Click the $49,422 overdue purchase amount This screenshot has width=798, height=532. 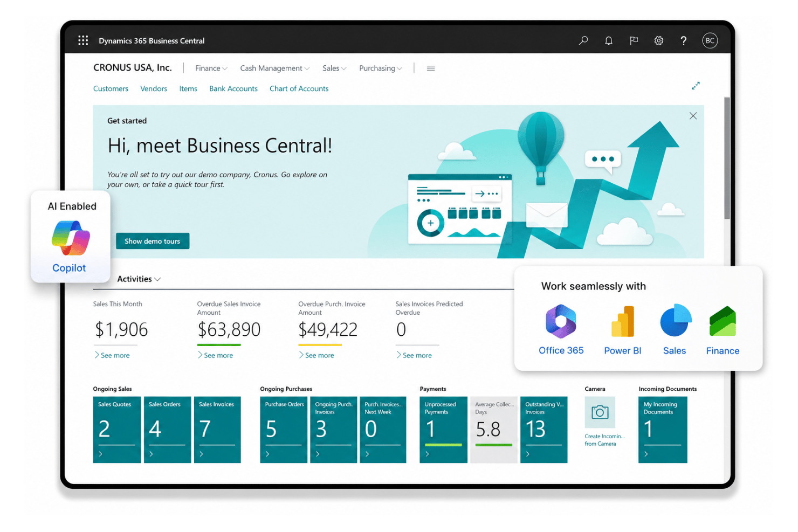(328, 329)
